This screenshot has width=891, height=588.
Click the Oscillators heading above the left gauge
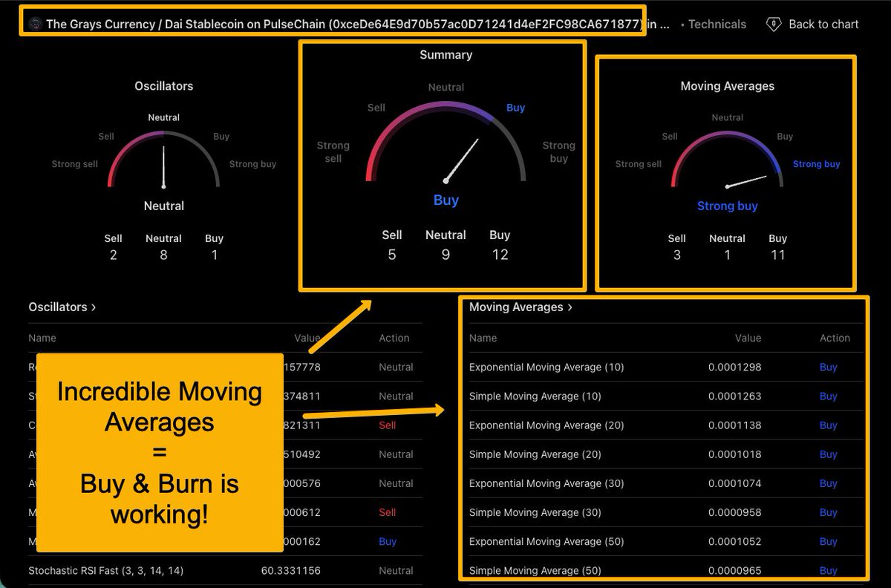pos(163,86)
